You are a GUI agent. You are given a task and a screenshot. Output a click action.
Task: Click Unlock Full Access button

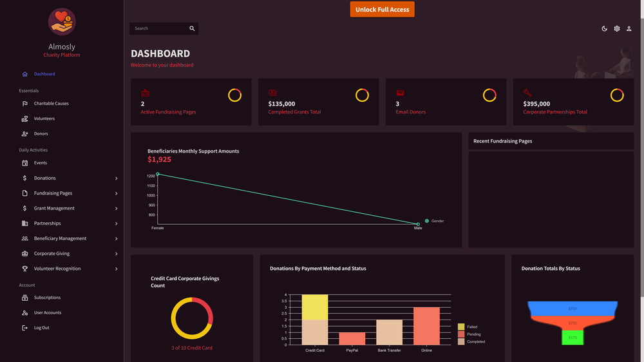[x=382, y=9]
